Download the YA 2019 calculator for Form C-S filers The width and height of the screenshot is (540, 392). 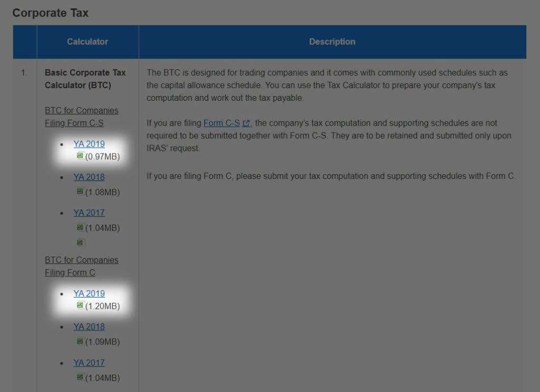click(x=89, y=144)
